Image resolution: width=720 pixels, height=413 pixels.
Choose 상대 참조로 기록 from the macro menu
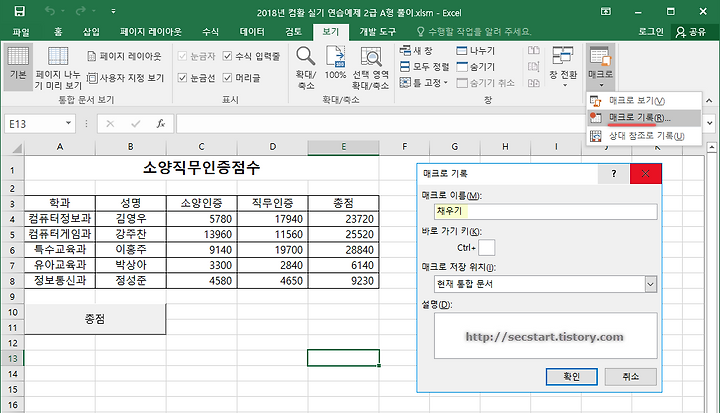click(x=646, y=136)
